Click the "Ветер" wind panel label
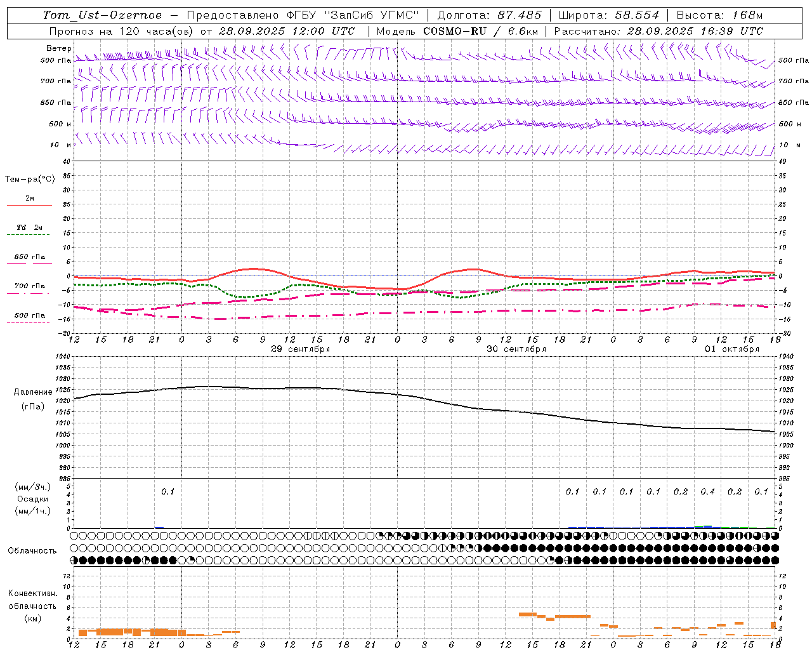The width and height of the screenshot is (812, 650). pos(58,48)
